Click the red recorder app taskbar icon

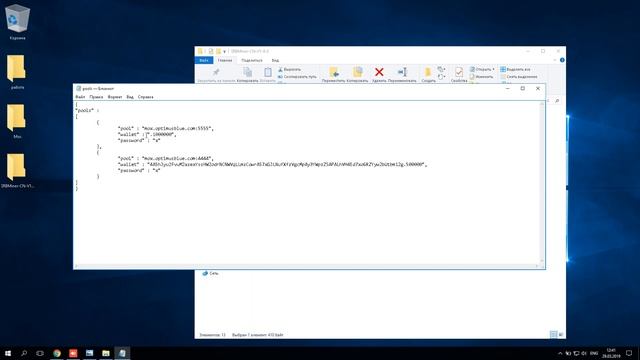[x=73, y=353]
